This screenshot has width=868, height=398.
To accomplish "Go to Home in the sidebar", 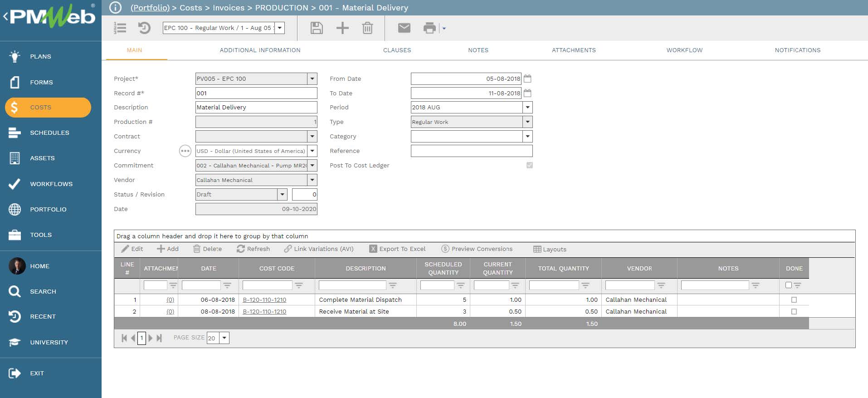I will point(39,266).
